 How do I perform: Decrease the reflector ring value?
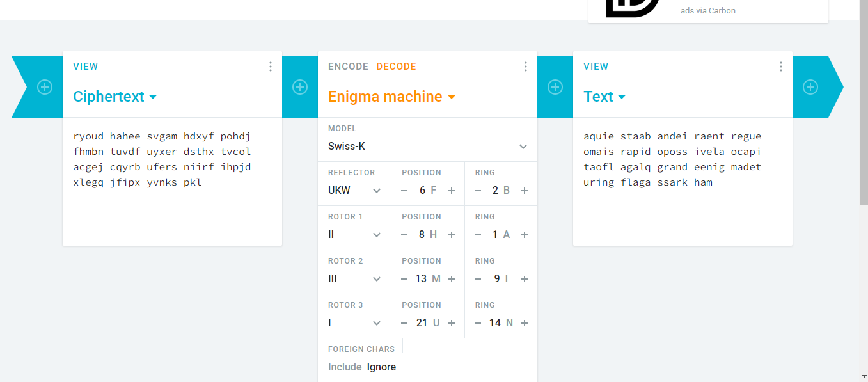point(478,191)
